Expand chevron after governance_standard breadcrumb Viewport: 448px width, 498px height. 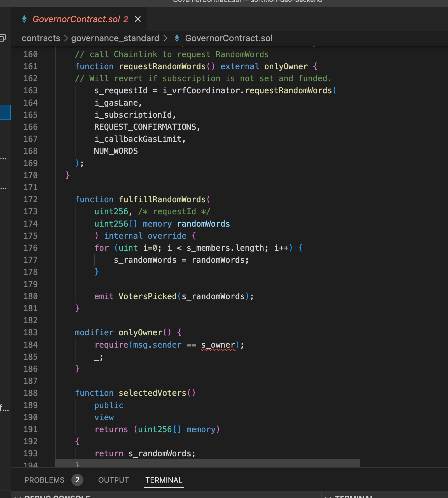tap(165, 38)
